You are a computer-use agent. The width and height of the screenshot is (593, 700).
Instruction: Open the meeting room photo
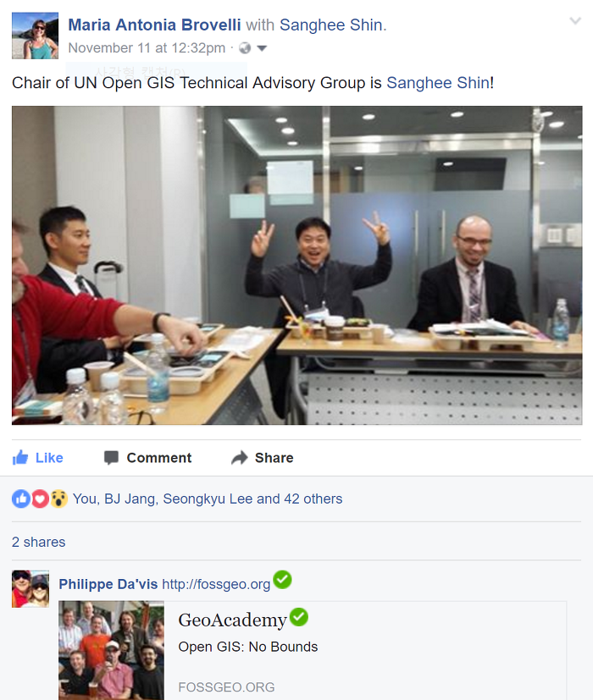[x=296, y=265]
